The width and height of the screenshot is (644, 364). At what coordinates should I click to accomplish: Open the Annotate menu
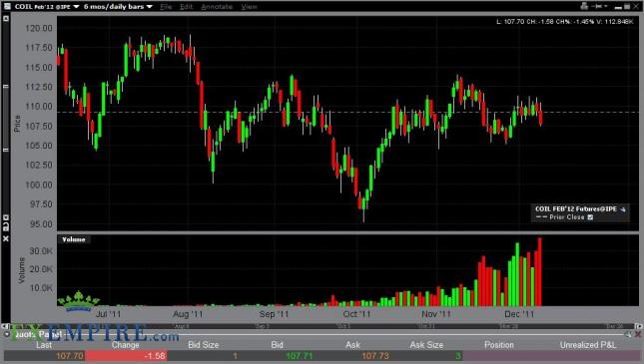217,7
